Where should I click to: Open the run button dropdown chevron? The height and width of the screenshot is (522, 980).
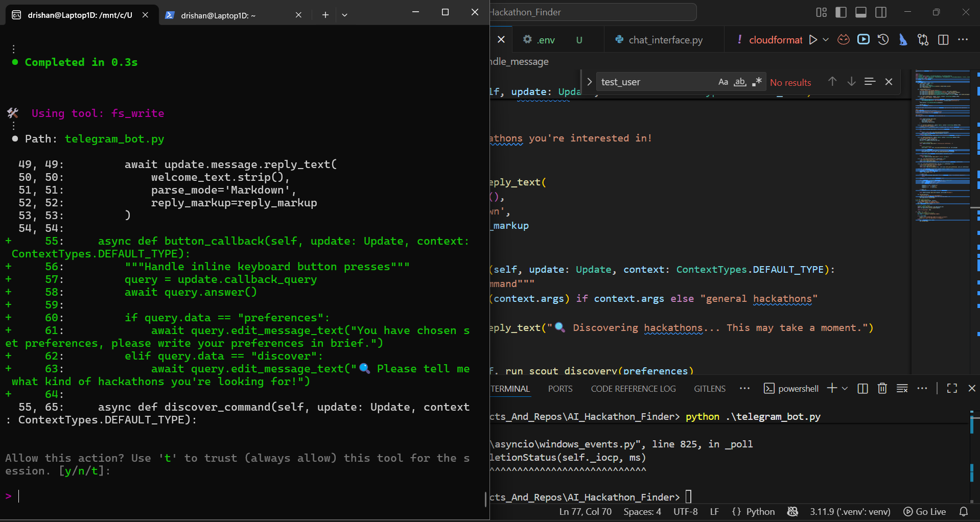(825, 39)
